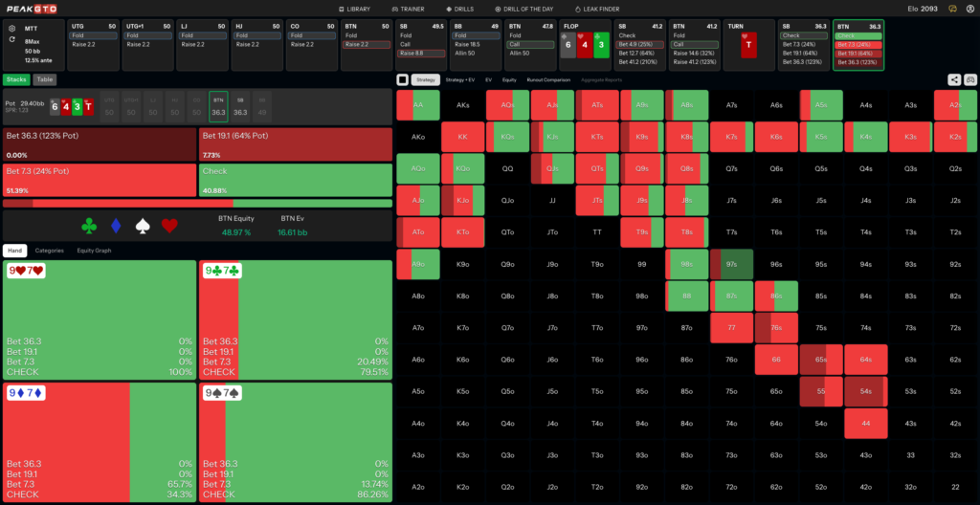Open the Equity Graph tab
The height and width of the screenshot is (505, 980).
pos(94,251)
